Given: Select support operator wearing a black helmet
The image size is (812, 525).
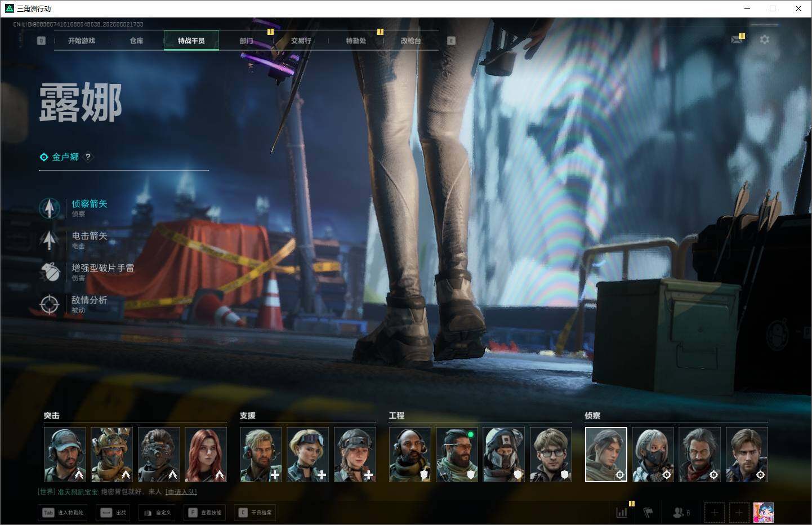Looking at the screenshot, I should click(x=355, y=455).
